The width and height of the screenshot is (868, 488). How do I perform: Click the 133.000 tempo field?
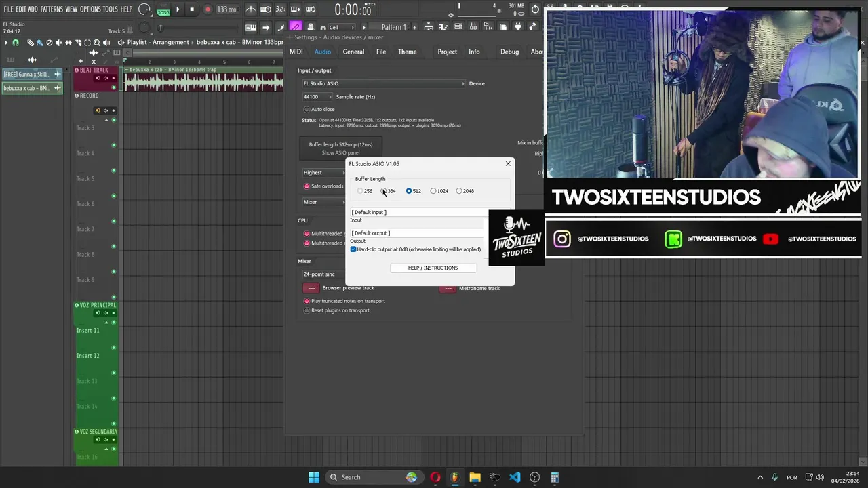pyautogui.click(x=226, y=9)
